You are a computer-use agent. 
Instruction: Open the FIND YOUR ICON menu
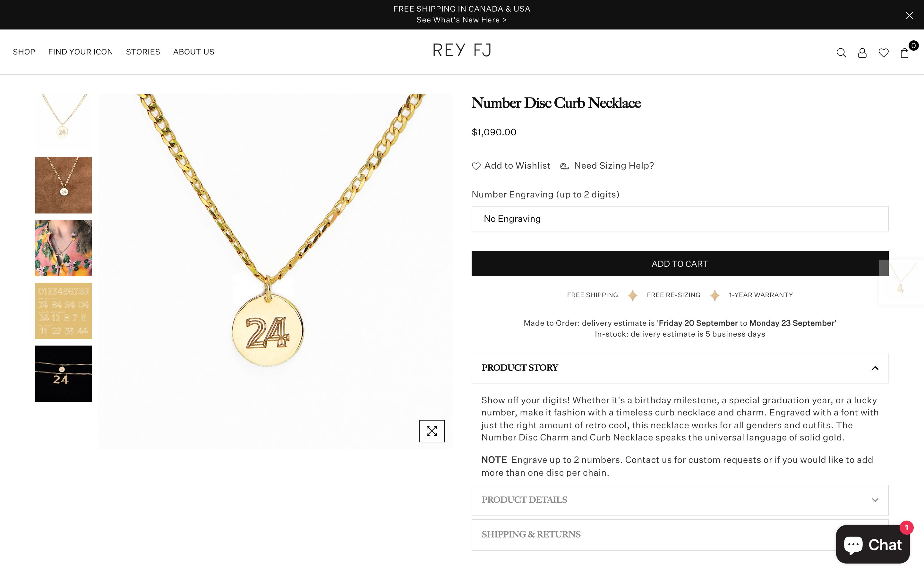coord(80,52)
